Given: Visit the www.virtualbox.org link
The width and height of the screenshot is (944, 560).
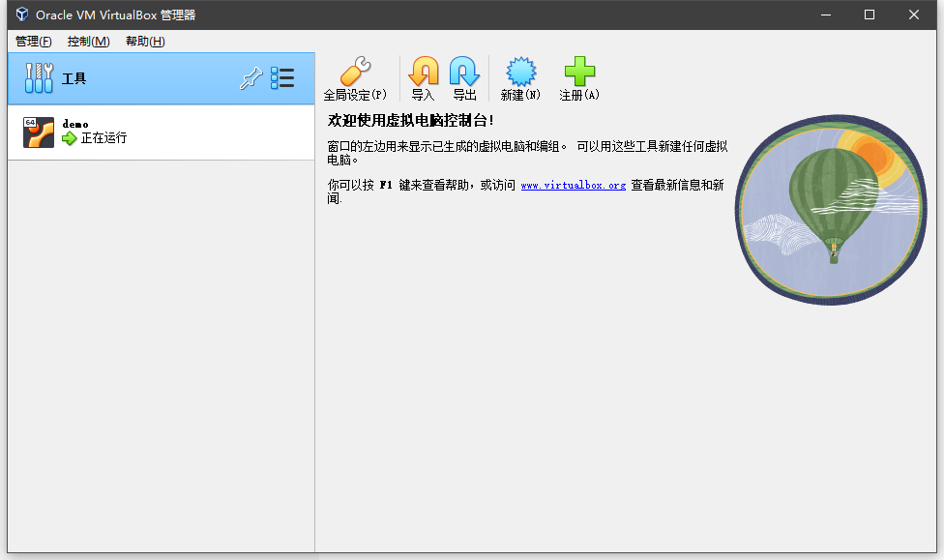Looking at the screenshot, I should coord(574,186).
